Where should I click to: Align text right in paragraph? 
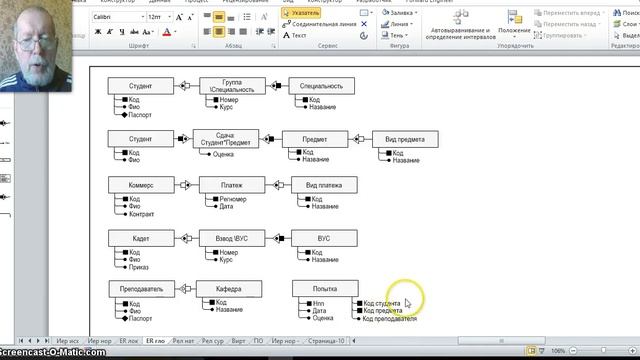pos(231,31)
